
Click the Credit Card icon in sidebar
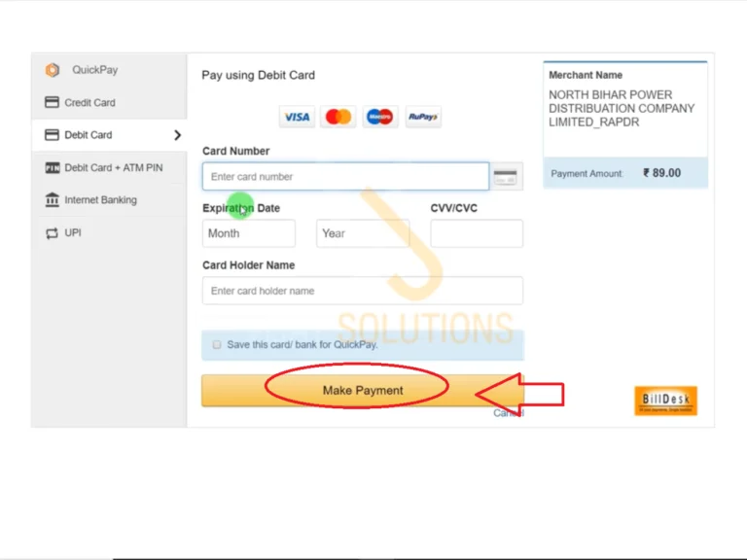tap(52, 102)
